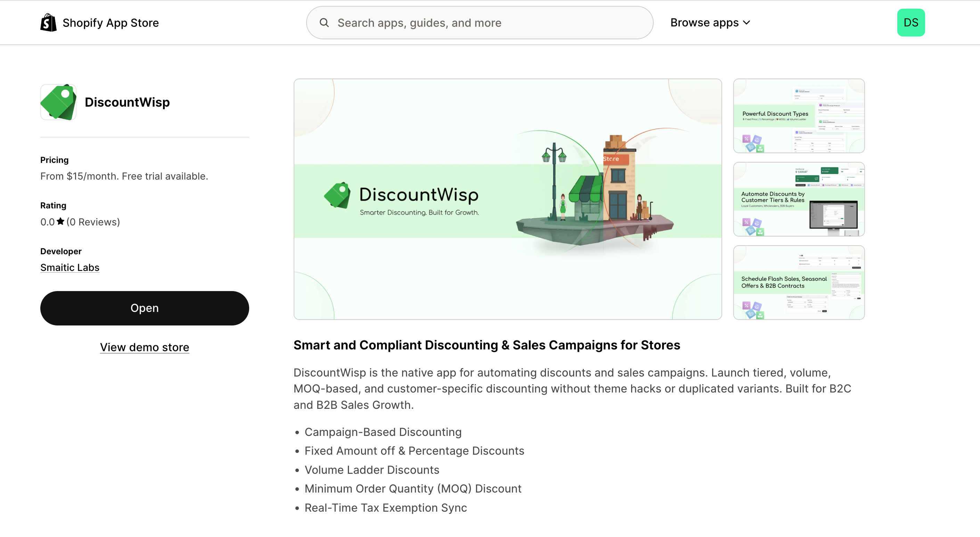The image size is (980, 537).
Task: Open the Schedule Flash Sales thumbnail
Action: point(799,283)
